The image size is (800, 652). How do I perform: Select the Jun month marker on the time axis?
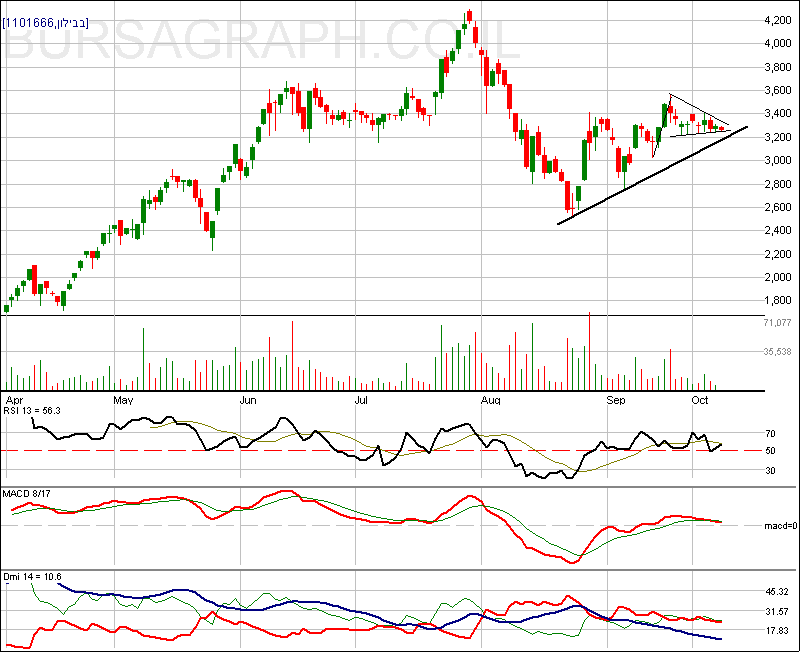[249, 399]
